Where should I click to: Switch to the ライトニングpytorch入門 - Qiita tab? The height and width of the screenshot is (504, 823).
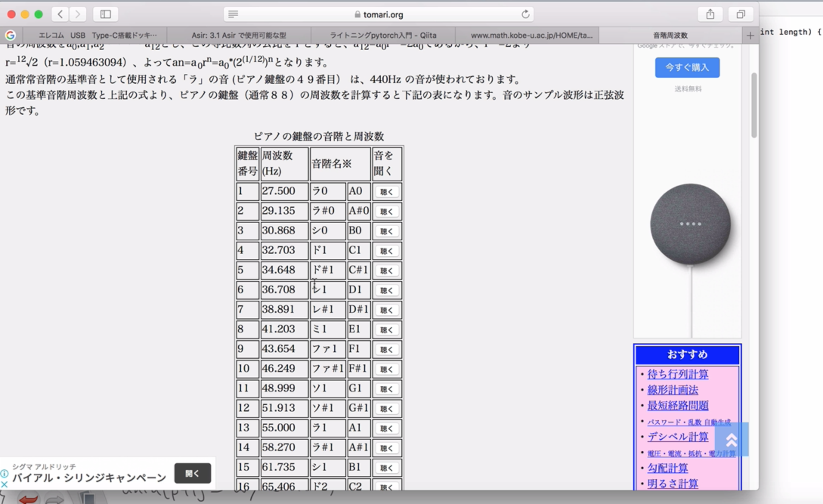383,36
